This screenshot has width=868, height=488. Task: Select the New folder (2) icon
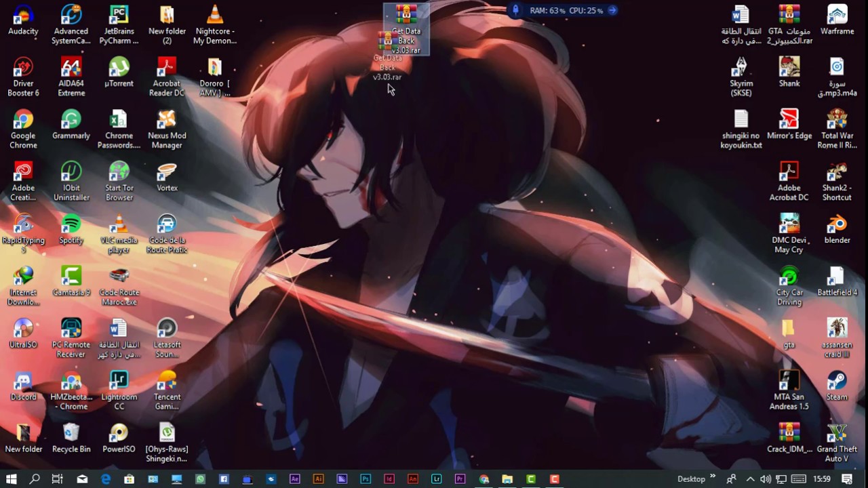pos(167,25)
